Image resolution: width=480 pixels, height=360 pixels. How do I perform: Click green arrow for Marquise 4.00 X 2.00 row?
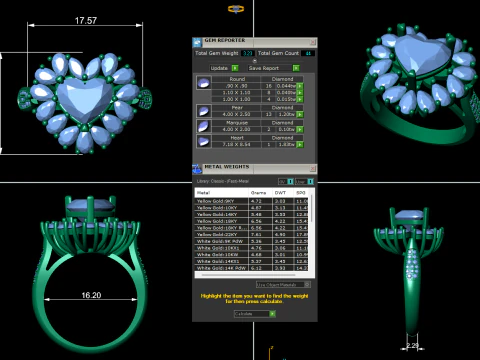[x=300, y=129]
